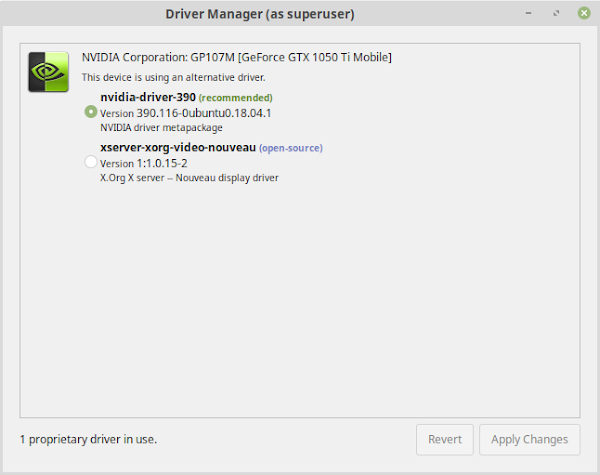This screenshot has height=475, width=600.
Task: Click the purple '(open-source)' label
Action: (291, 148)
